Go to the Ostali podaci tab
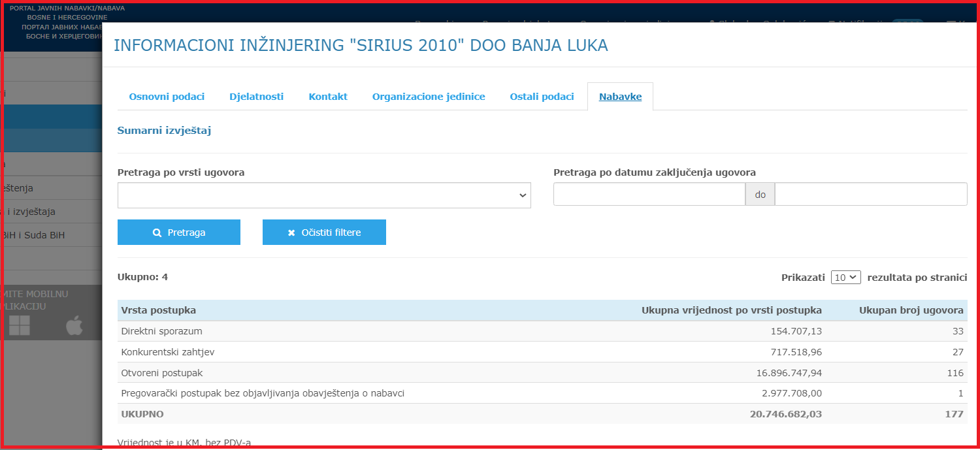Screen dimensions: 980x450 click(x=542, y=97)
